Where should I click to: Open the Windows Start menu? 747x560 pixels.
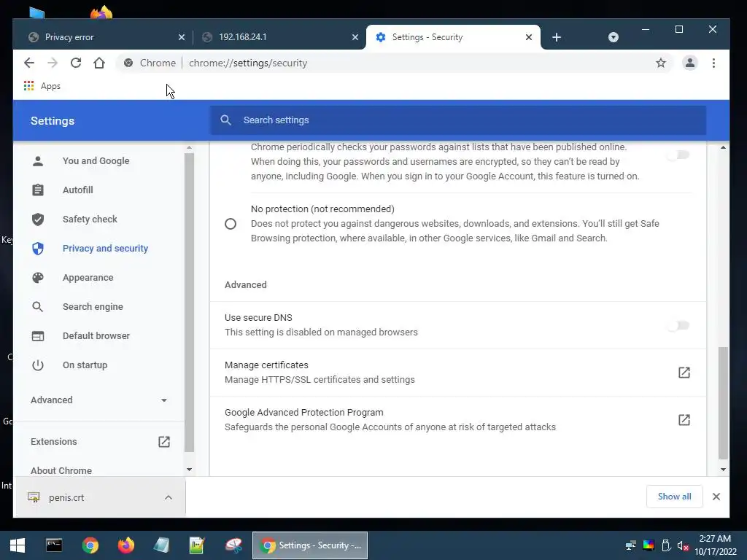pyautogui.click(x=18, y=545)
